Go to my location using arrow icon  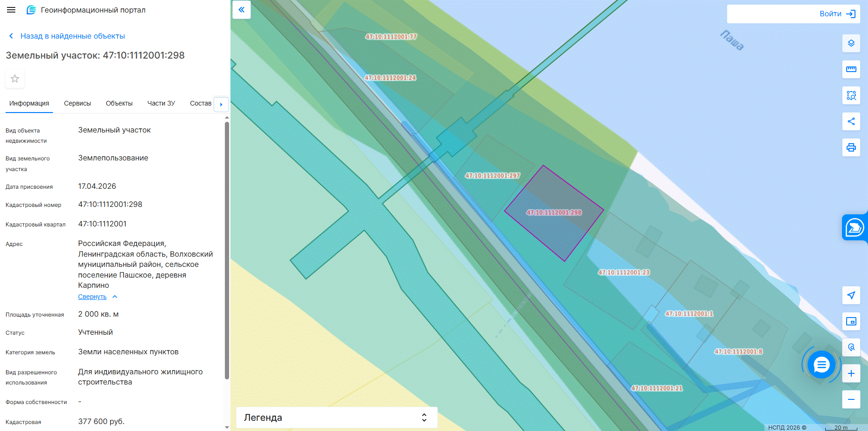(851, 295)
